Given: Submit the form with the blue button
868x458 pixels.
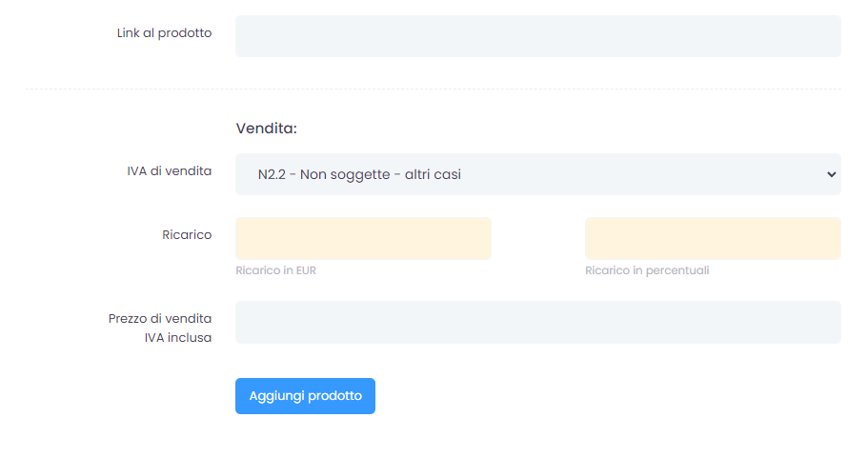Looking at the screenshot, I should click(305, 396).
